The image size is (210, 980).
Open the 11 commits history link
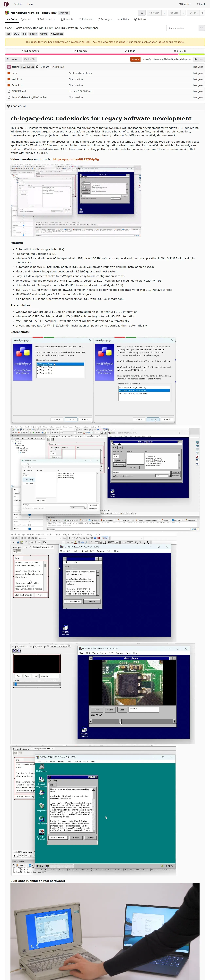pos(30,51)
